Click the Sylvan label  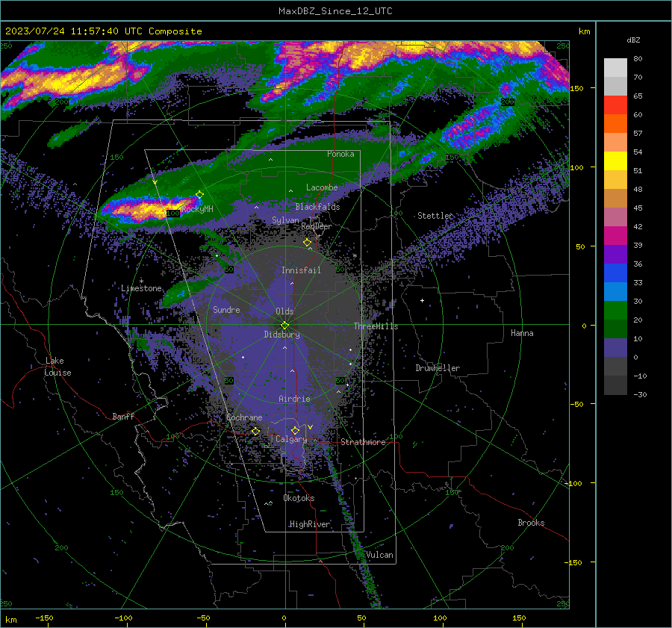(x=285, y=220)
